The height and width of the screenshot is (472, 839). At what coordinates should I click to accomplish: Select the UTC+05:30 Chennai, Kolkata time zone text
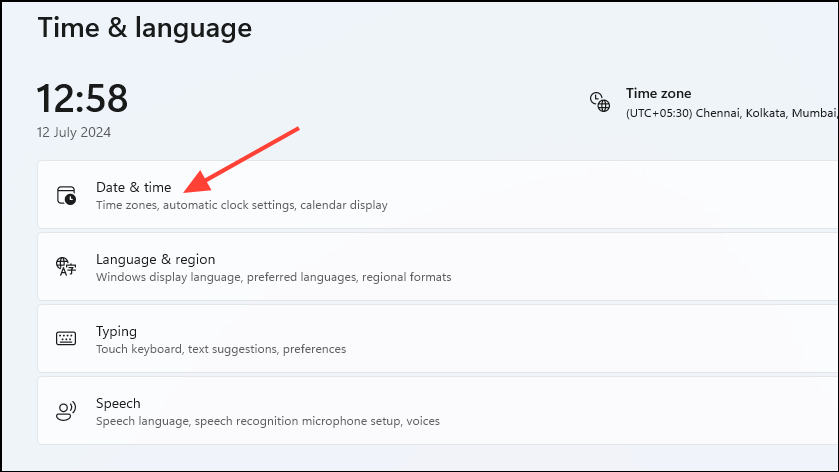[730, 113]
